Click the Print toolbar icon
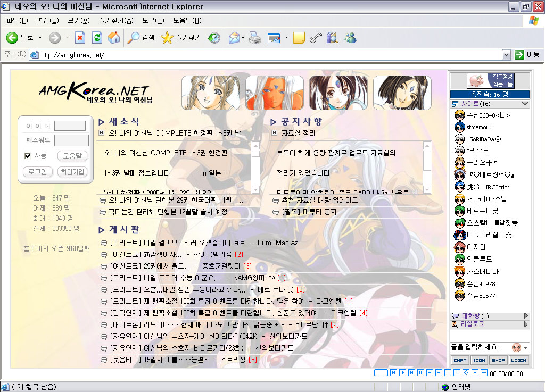The width and height of the screenshot is (545, 392). click(x=255, y=38)
